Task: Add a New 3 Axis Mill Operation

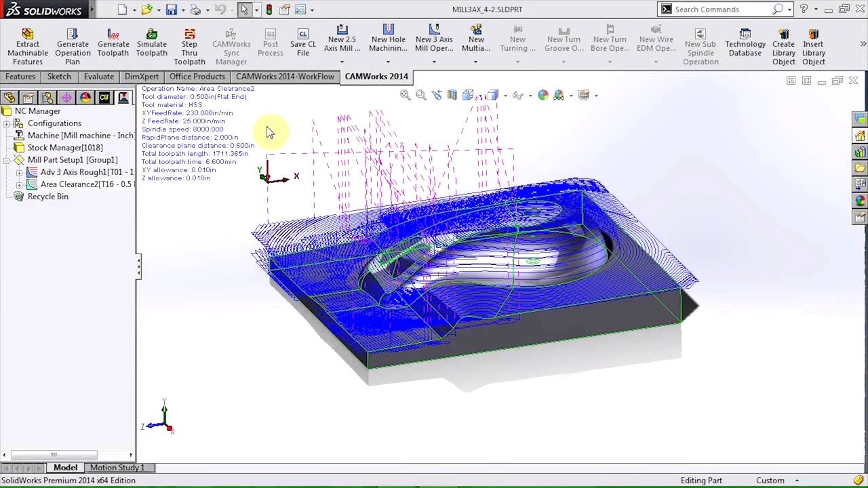Action: [x=434, y=39]
